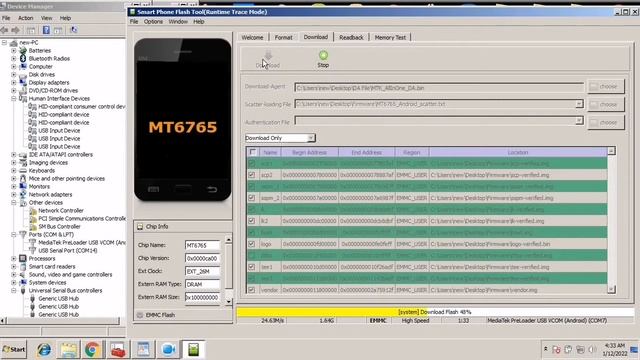Click the Bluetooth Radios device icon
640x360 pixels.
(23, 58)
